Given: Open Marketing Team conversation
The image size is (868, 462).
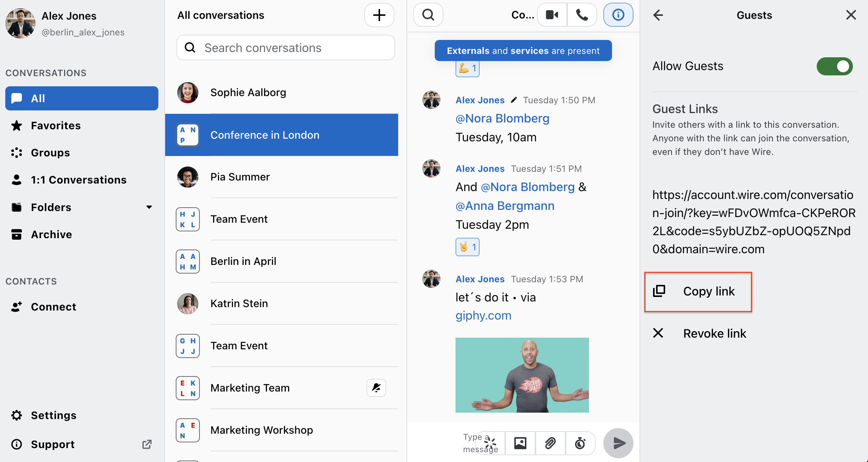Looking at the screenshot, I should click(282, 388).
